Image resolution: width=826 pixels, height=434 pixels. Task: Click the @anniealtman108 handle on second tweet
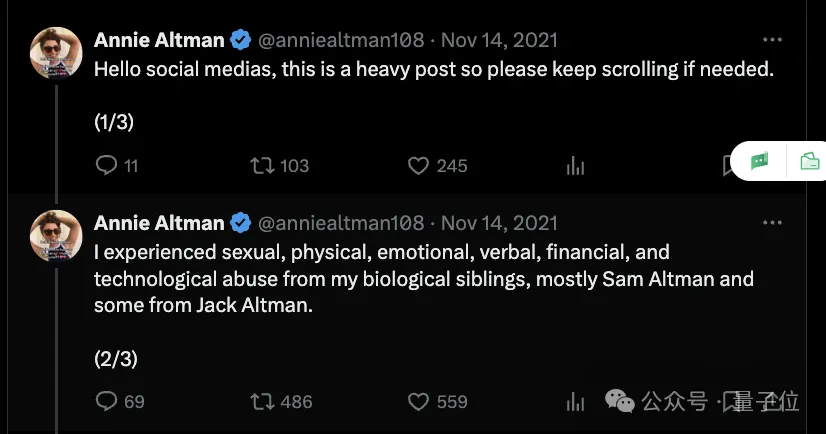341,222
